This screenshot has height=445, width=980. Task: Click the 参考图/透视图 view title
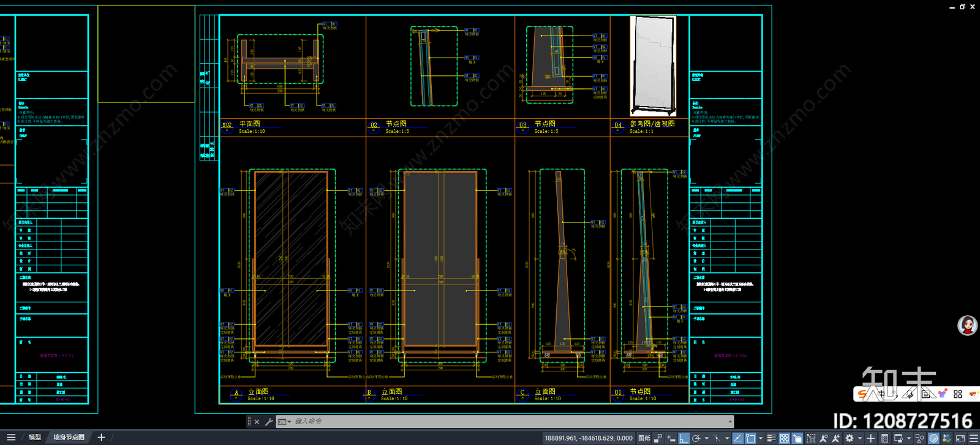[x=652, y=124]
